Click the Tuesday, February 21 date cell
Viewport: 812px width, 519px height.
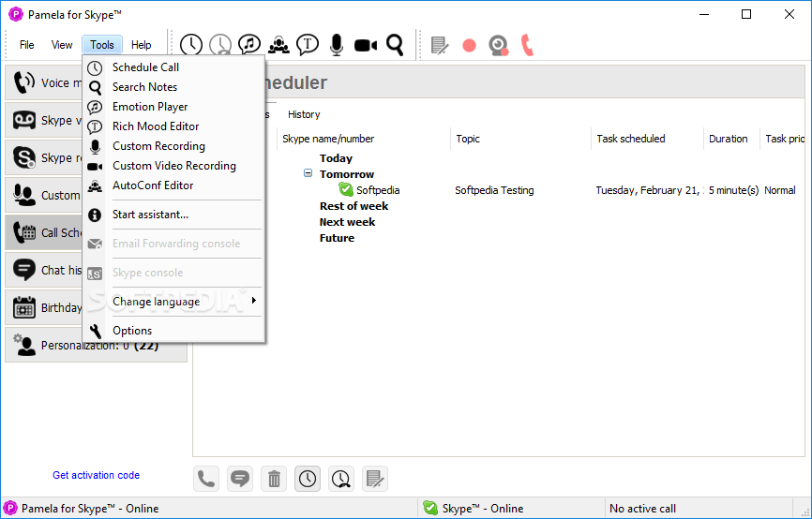tap(650, 190)
